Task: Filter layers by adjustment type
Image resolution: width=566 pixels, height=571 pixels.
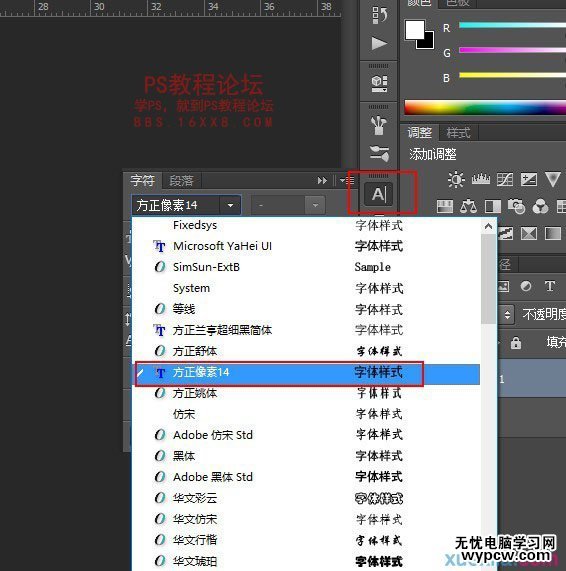Action: point(526,286)
